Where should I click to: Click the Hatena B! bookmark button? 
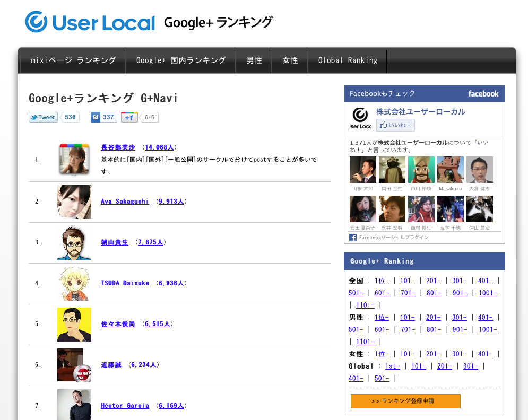[96, 117]
